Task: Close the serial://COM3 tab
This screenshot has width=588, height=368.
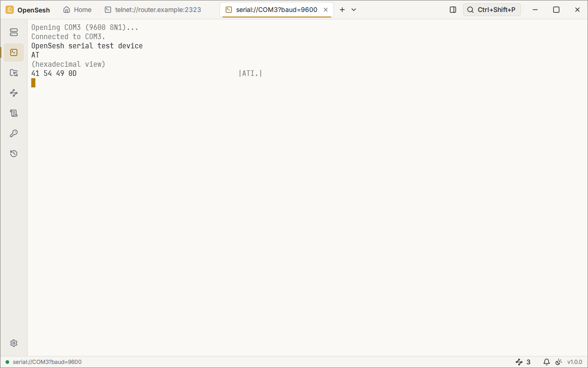Action: point(326,10)
